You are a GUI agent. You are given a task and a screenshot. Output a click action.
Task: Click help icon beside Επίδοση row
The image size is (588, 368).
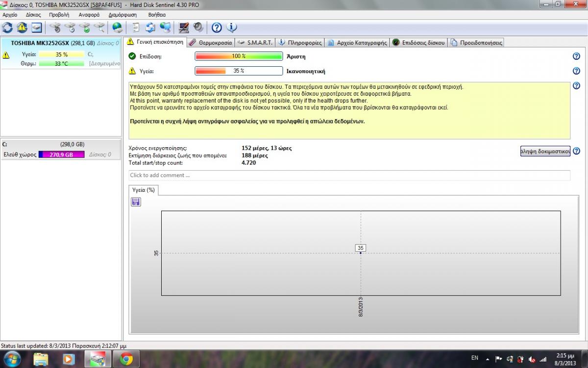click(x=576, y=56)
